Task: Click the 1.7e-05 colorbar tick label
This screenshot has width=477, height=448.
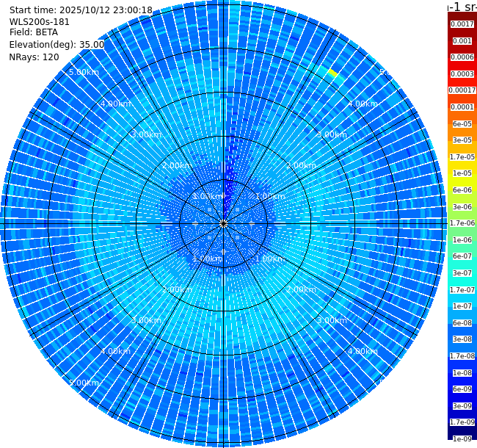Action: 462,156
